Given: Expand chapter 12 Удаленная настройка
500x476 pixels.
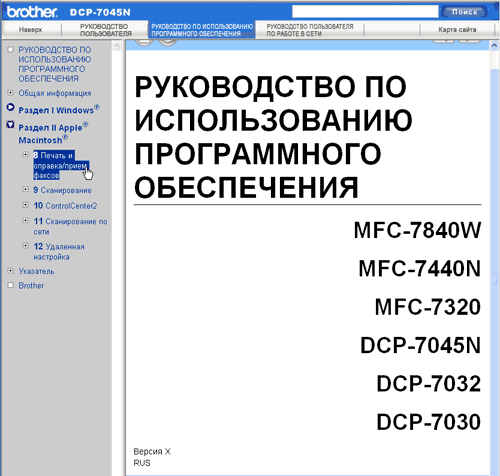Looking at the screenshot, I should pyautogui.click(x=25, y=246).
